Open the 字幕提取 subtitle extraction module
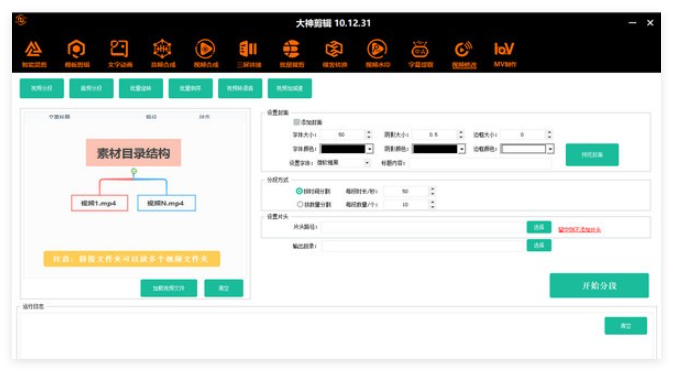The height and width of the screenshot is (371, 673). point(420,53)
